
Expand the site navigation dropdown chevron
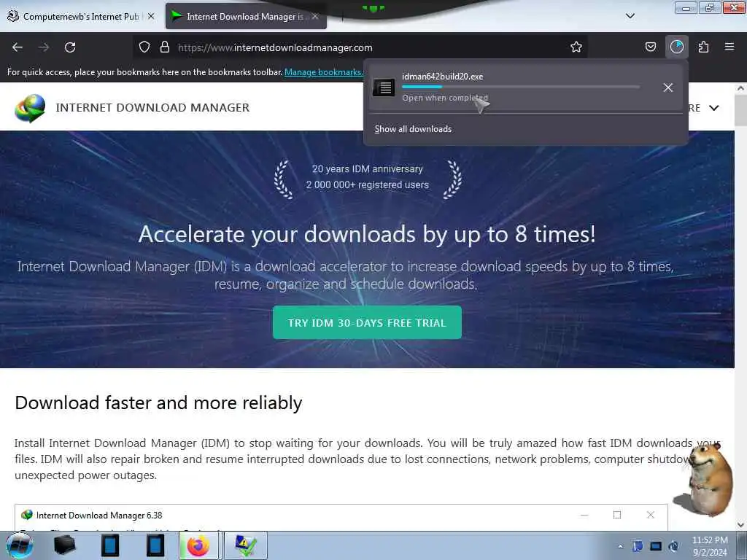pos(713,108)
